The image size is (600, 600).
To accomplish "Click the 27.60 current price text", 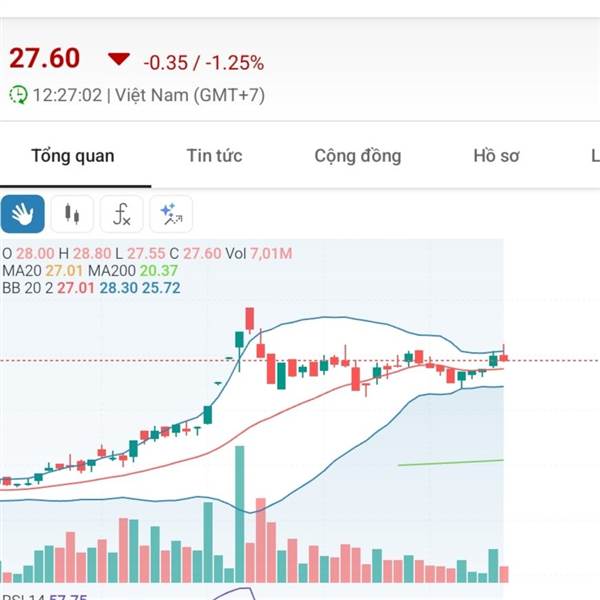I will (44, 58).
